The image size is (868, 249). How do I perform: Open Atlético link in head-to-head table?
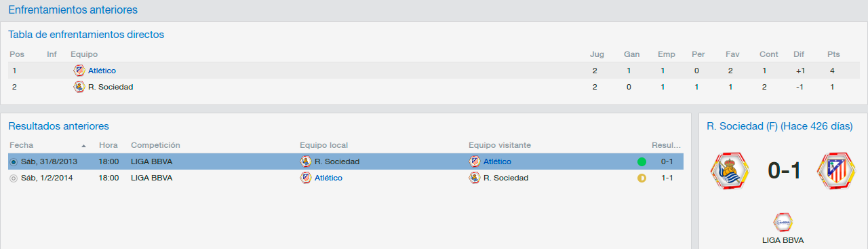coord(102,71)
